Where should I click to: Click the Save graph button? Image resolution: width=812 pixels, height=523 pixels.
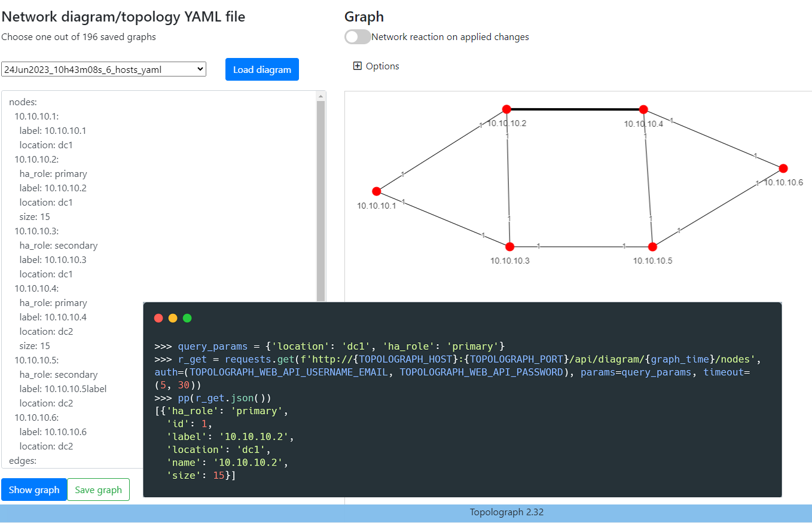(98, 490)
